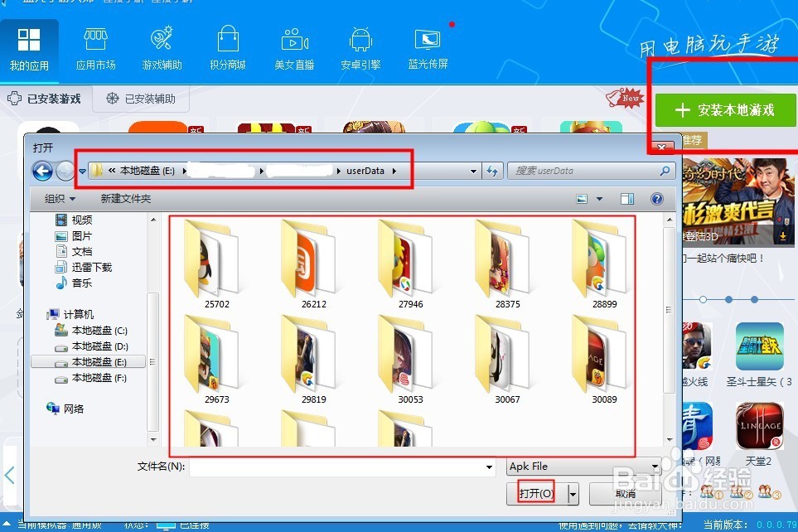Select folder 30067

tap(507, 360)
